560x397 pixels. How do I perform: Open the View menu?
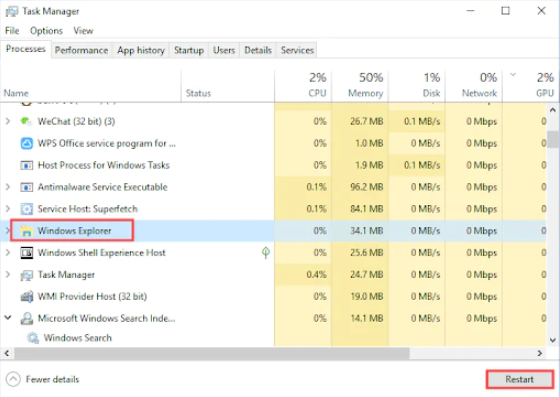83,31
